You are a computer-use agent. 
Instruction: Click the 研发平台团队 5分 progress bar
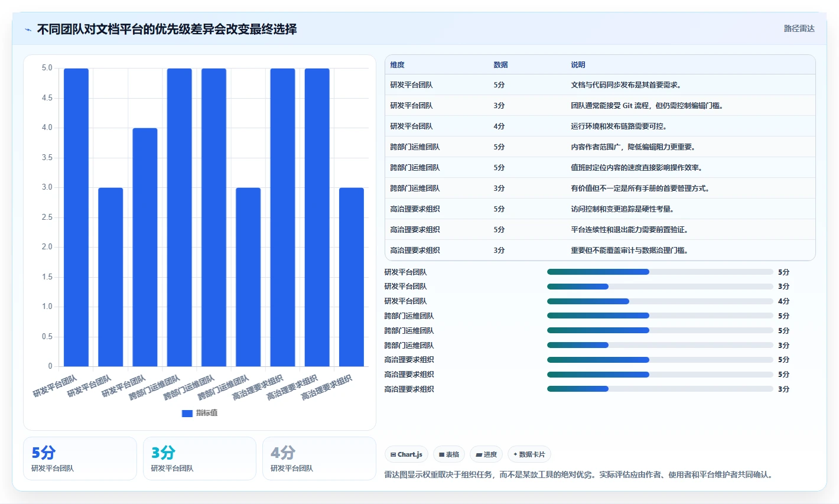[x=660, y=272]
